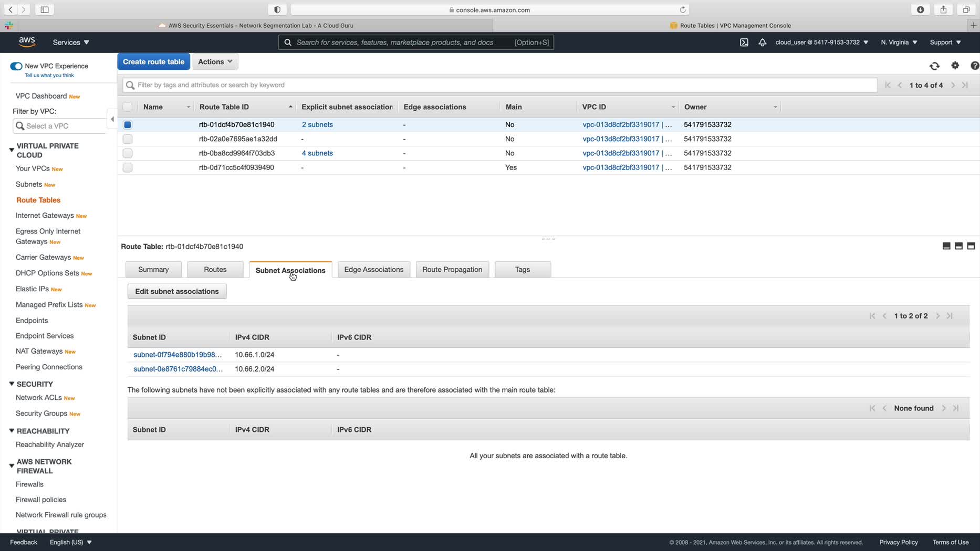The image size is (980, 551).
Task: Maximize the details pane layout icon
Action: [971, 246]
